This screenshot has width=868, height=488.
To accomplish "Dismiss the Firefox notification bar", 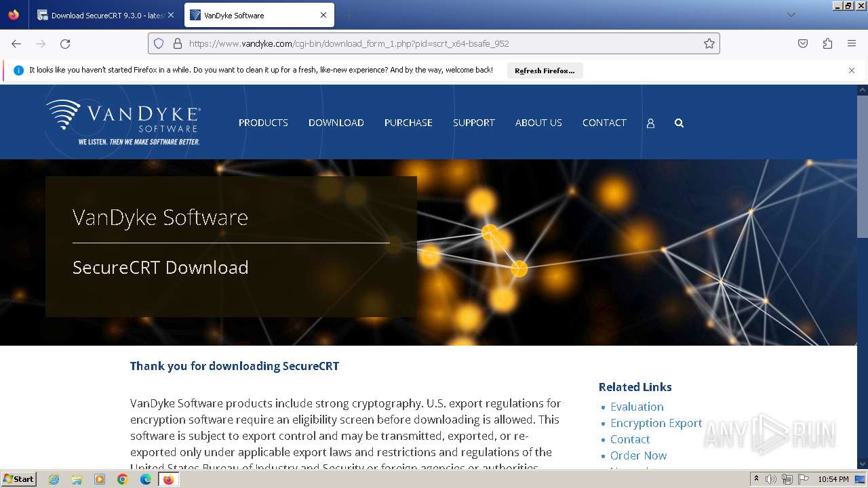I will (852, 70).
